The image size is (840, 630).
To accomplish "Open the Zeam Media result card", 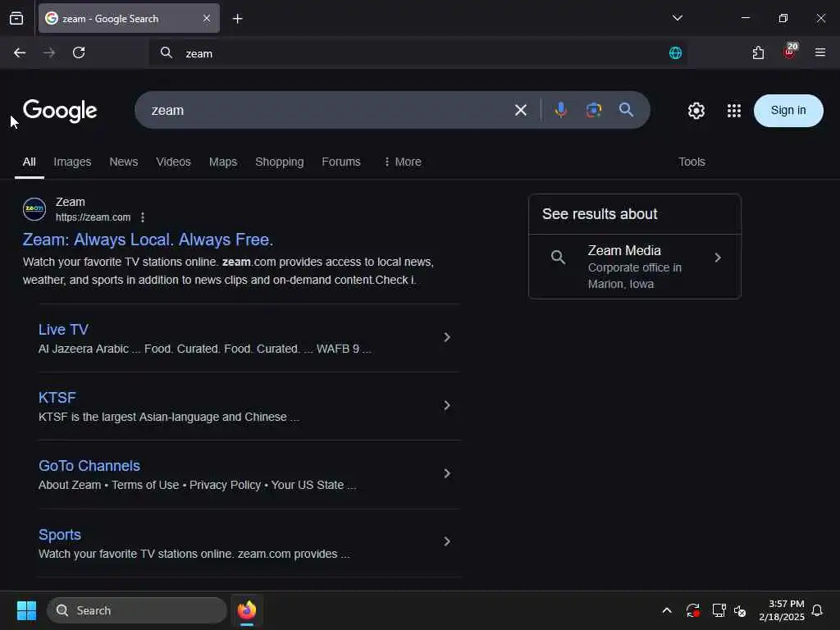I will pyautogui.click(x=635, y=267).
